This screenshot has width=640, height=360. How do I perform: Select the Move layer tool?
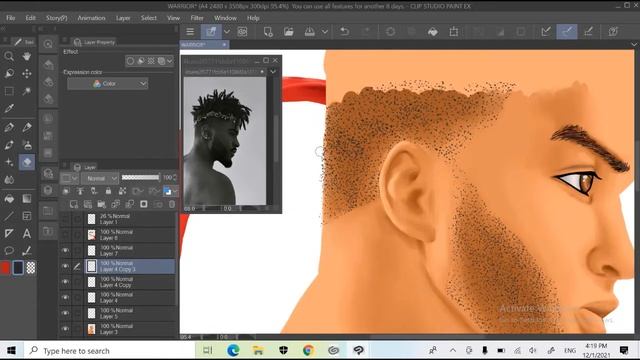click(x=27, y=73)
